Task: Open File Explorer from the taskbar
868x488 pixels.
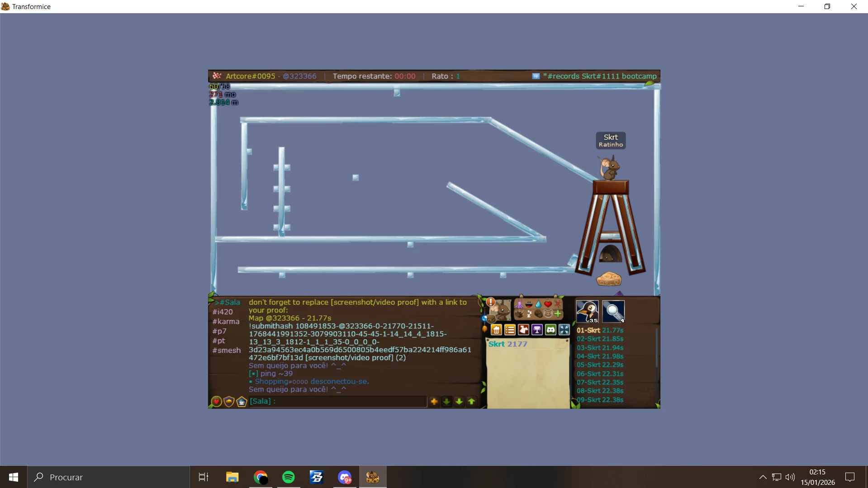Action: [x=232, y=477]
